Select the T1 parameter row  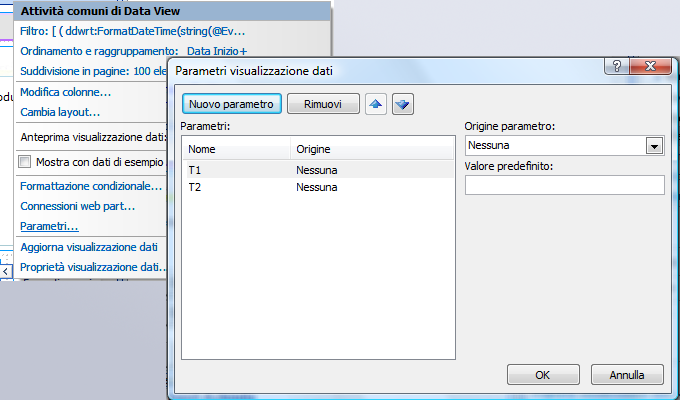(318, 170)
